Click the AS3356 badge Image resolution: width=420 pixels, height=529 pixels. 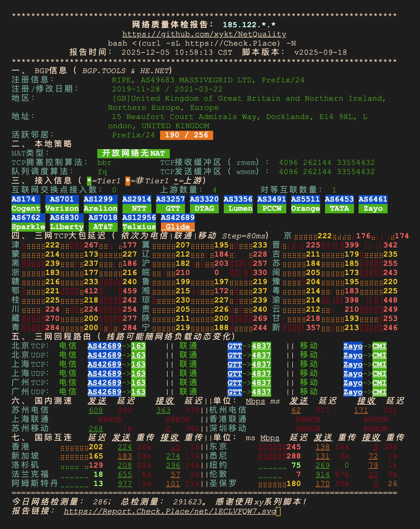coord(238,199)
